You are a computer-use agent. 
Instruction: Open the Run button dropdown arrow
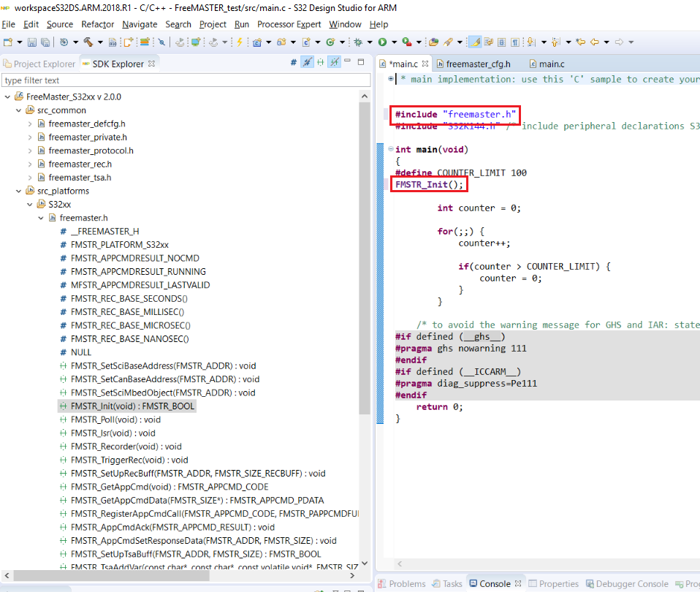(394, 42)
